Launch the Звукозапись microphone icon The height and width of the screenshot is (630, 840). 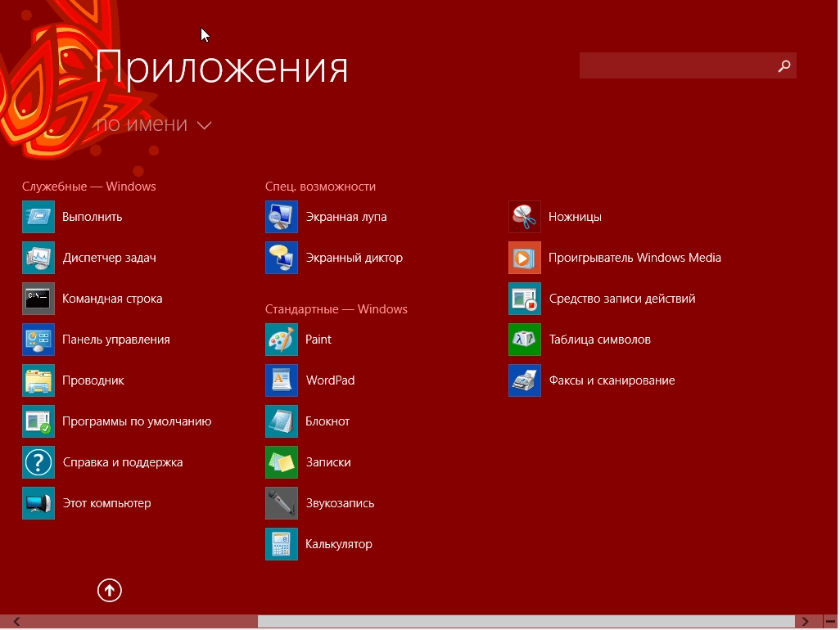tap(282, 503)
